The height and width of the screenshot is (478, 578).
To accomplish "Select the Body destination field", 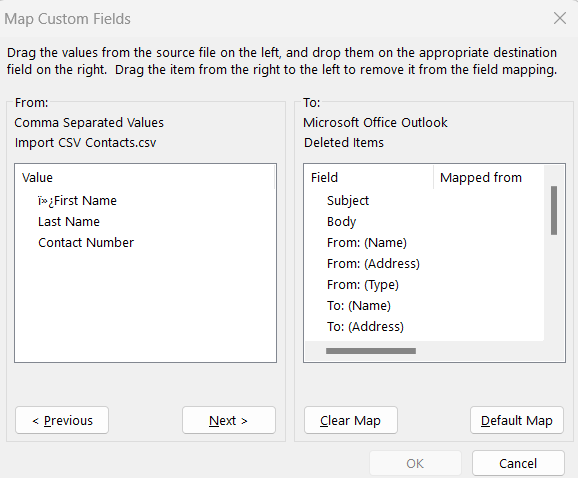I will [x=341, y=221].
